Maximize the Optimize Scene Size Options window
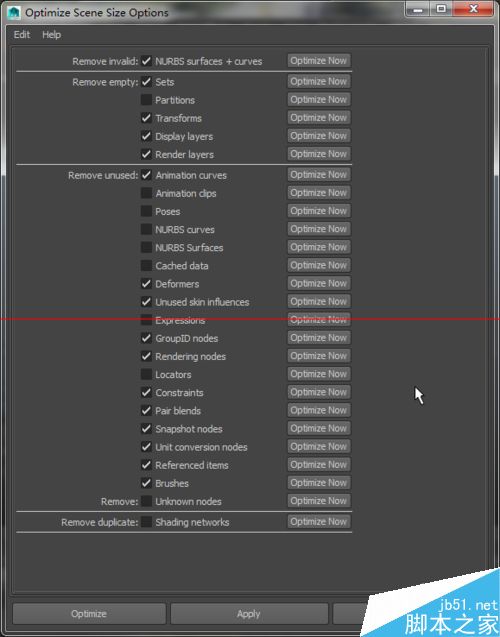This screenshot has width=500, height=637. [x=442, y=9]
